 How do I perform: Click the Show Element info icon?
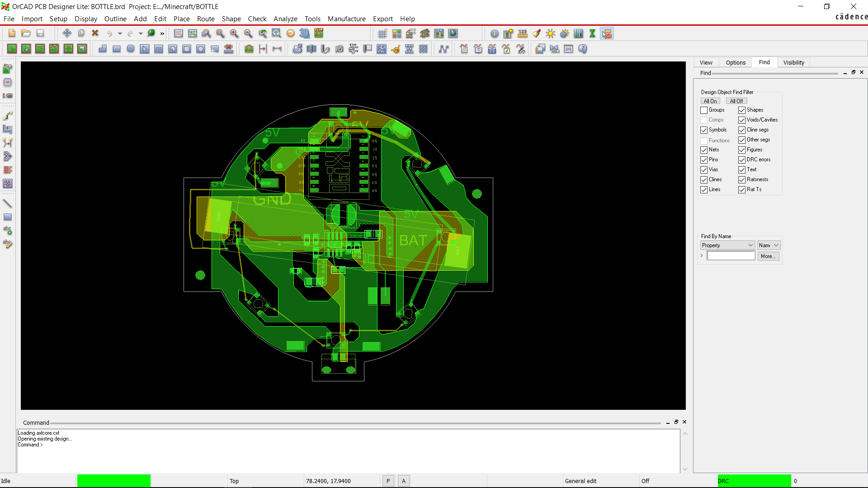[495, 33]
